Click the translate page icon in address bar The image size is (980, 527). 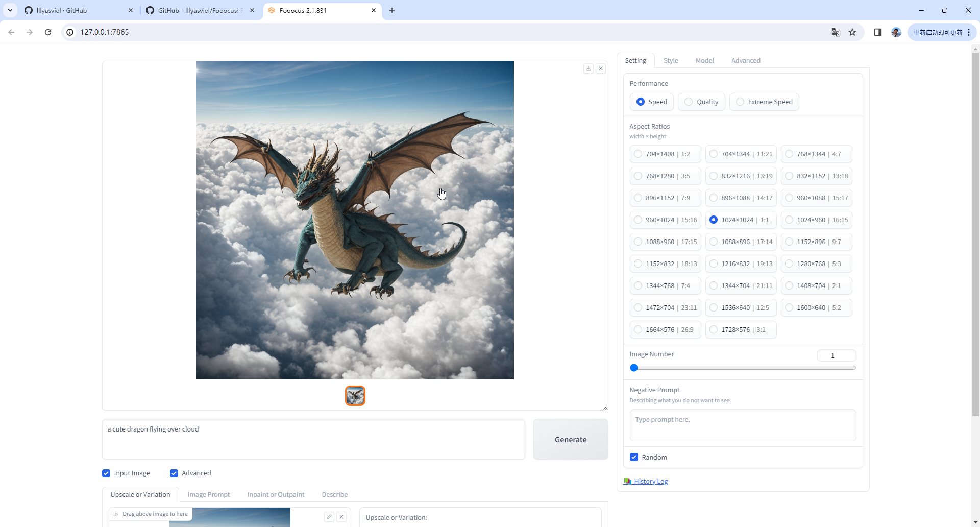pos(836,32)
